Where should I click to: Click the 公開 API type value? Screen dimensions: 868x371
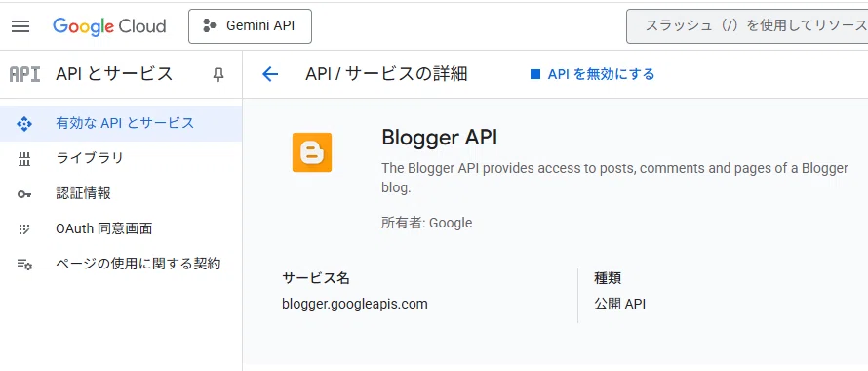(x=620, y=304)
